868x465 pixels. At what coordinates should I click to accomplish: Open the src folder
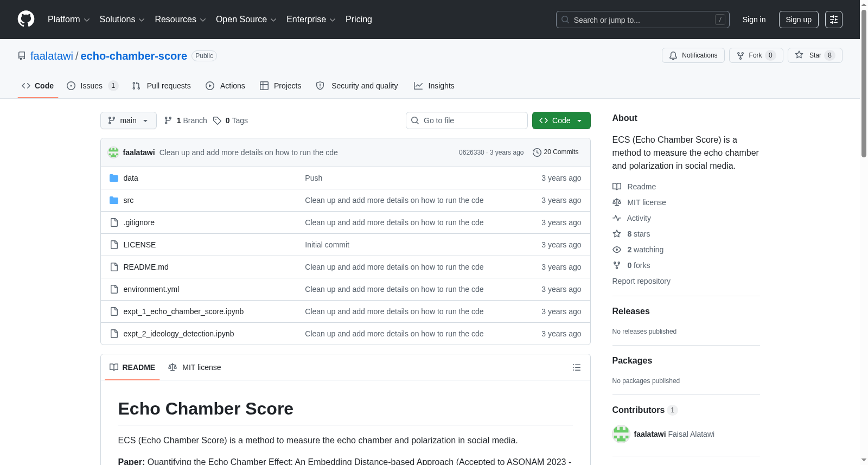129,200
